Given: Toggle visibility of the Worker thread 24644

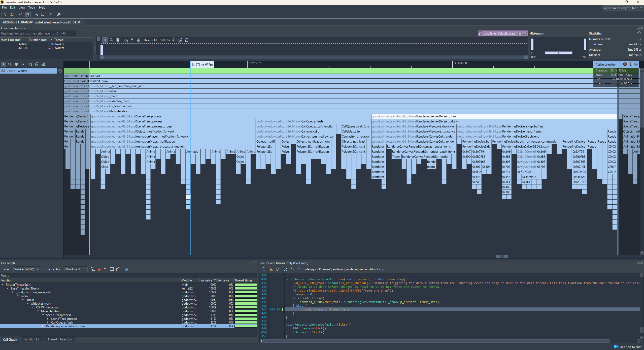Looking at the screenshot, I should tap(3, 71).
